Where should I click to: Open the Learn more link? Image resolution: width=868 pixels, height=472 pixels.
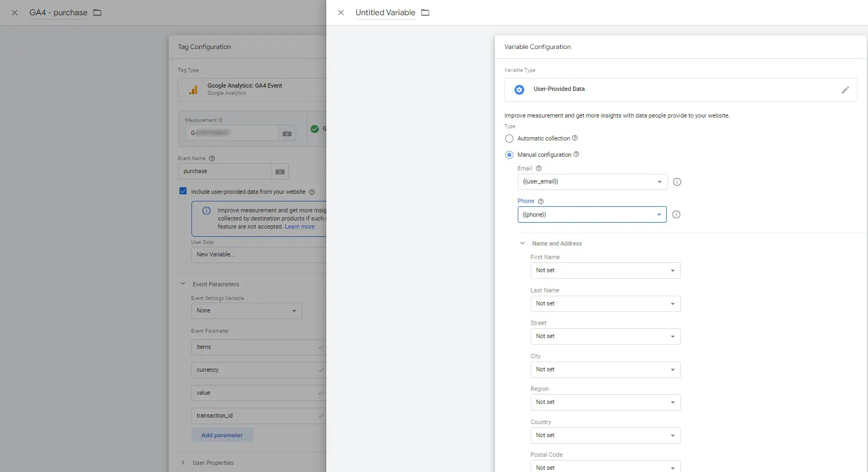click(299, 227)
